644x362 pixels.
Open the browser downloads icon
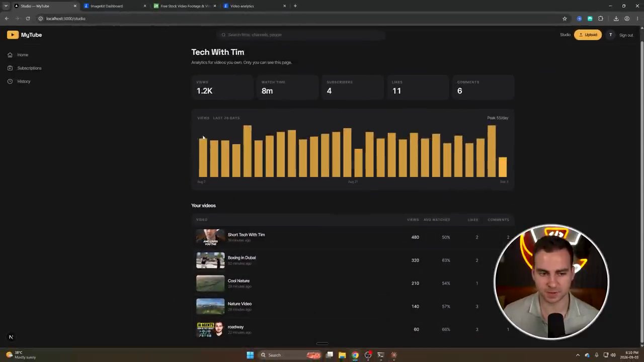[616, 19]
